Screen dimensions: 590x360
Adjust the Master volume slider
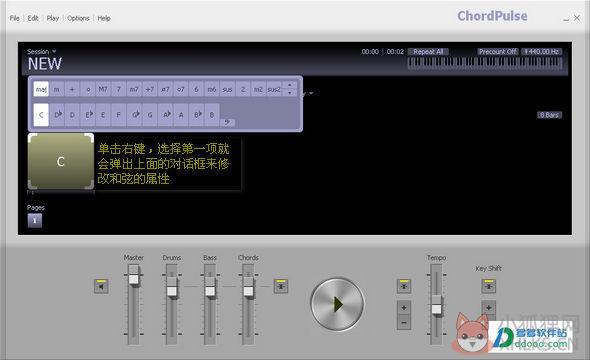134,279
